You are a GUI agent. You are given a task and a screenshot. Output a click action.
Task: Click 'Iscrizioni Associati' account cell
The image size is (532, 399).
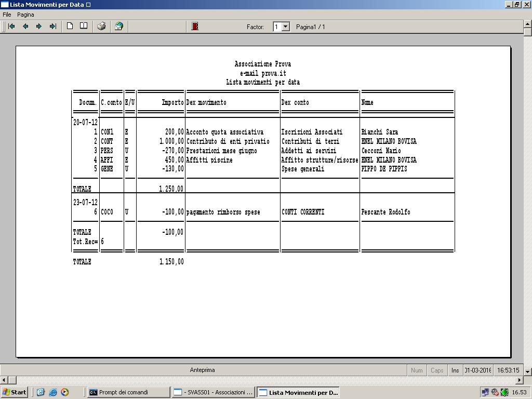pos(312,131)
